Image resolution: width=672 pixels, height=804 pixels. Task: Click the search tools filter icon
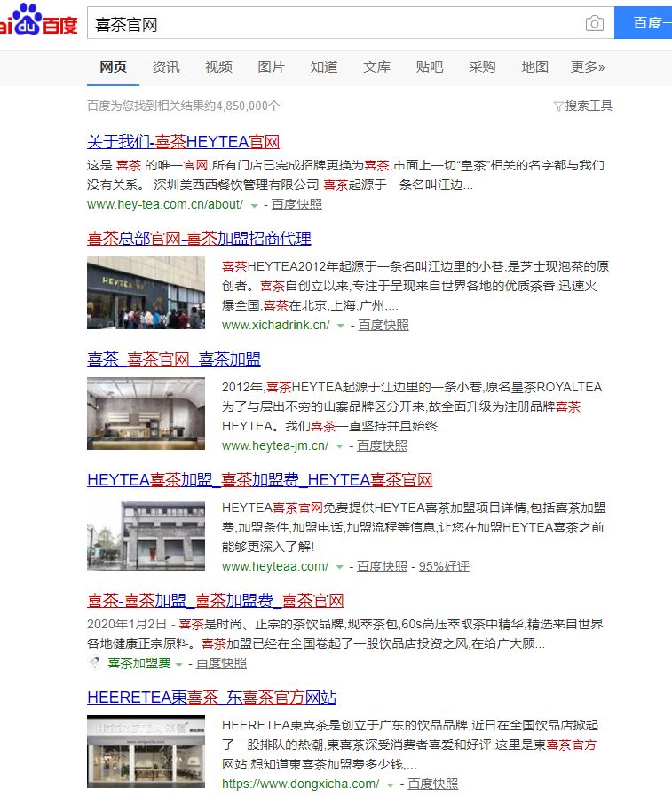(558, 106)
